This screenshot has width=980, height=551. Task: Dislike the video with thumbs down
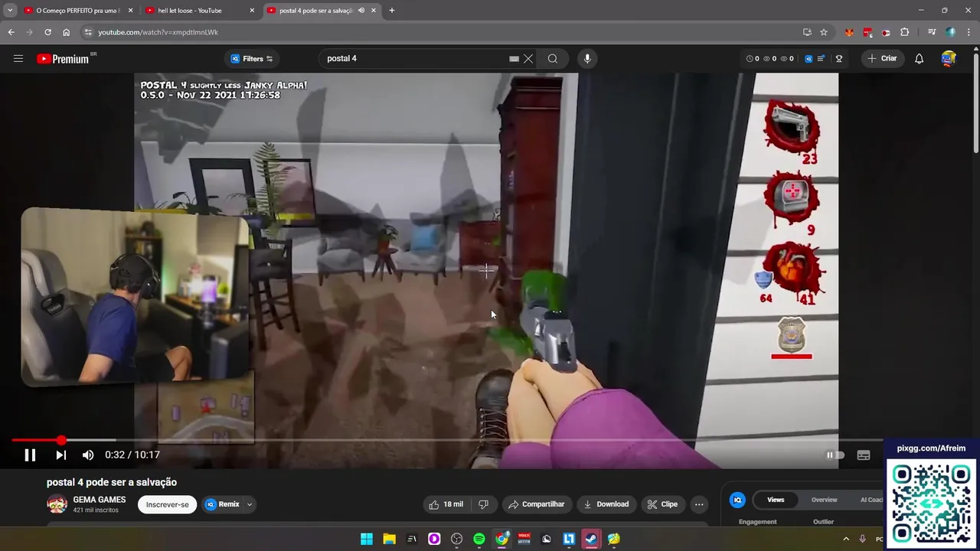(483, 504)
